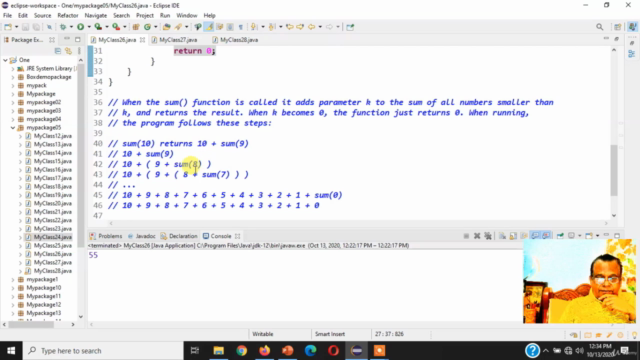Toggle Scroll Lock icon in Console
This screenshot has height=360, width=640.
pos(513,236)
